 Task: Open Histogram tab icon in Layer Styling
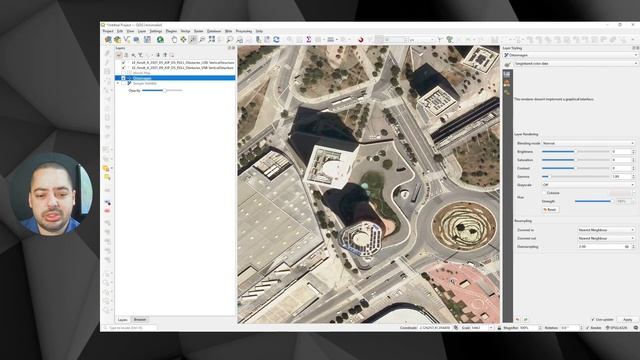507,92
